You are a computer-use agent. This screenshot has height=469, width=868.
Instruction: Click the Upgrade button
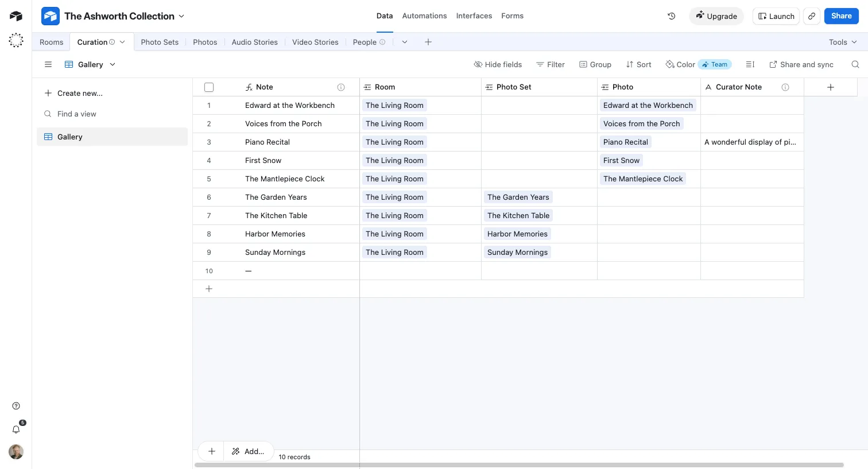coord(716,16)
